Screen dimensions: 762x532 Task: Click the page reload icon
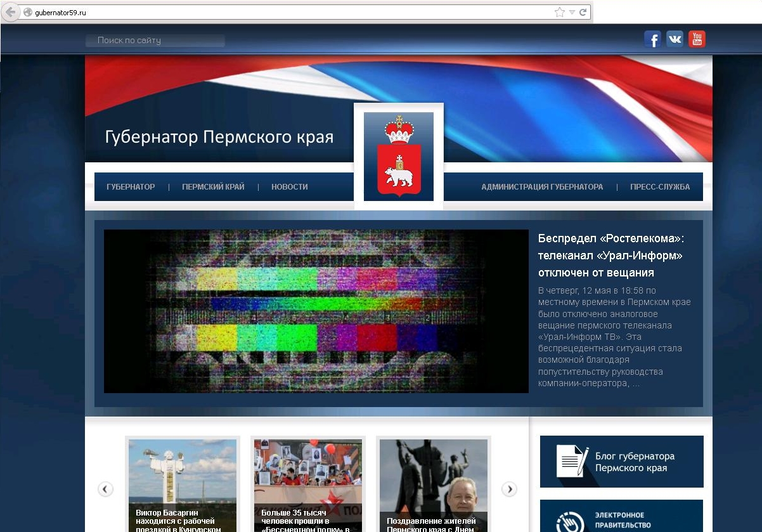[x=583, y=11]
